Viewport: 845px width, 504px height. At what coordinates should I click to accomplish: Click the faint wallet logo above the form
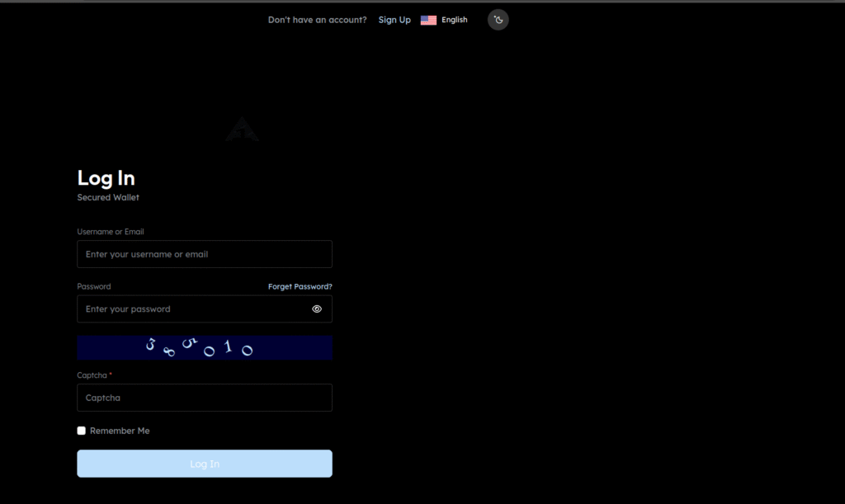click(x=242, y=130)
